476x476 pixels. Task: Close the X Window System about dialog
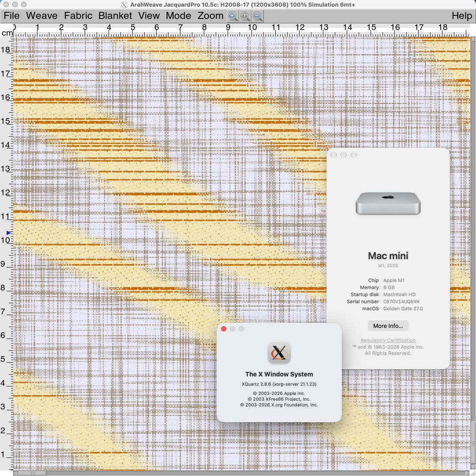(x=224, y=329)
